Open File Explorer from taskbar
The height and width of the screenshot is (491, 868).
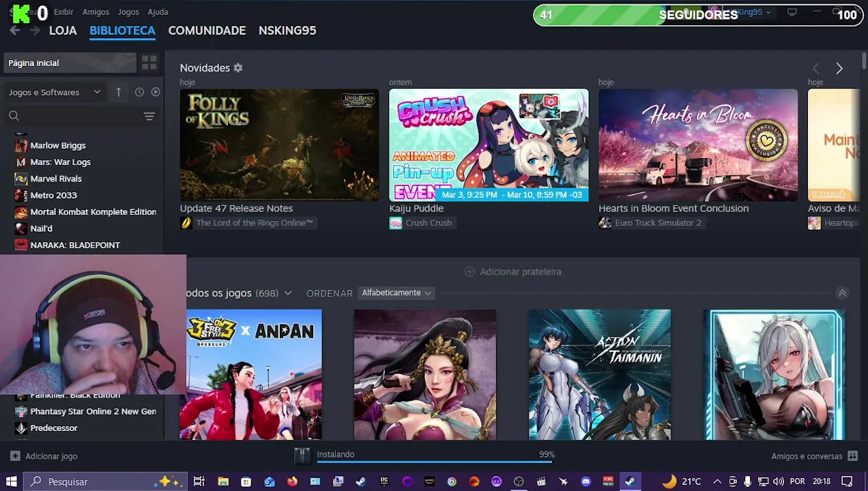pyautogui.click(x=223, y=481)
